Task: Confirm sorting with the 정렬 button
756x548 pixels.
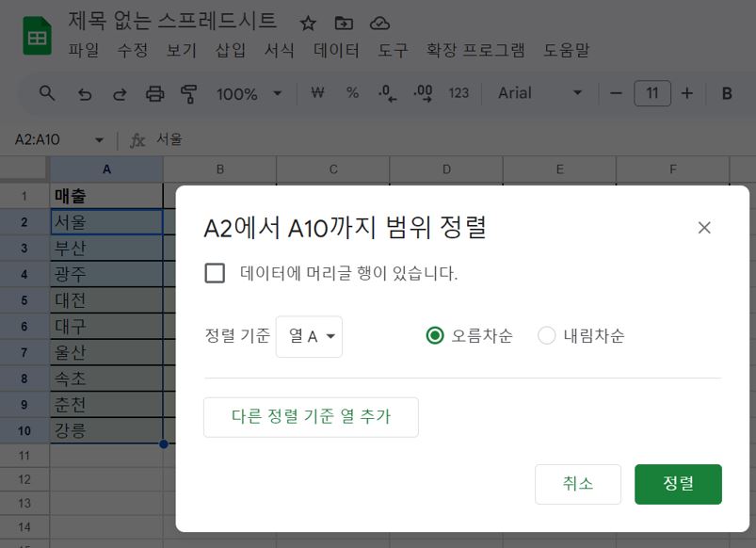Action: click(678, 484)
